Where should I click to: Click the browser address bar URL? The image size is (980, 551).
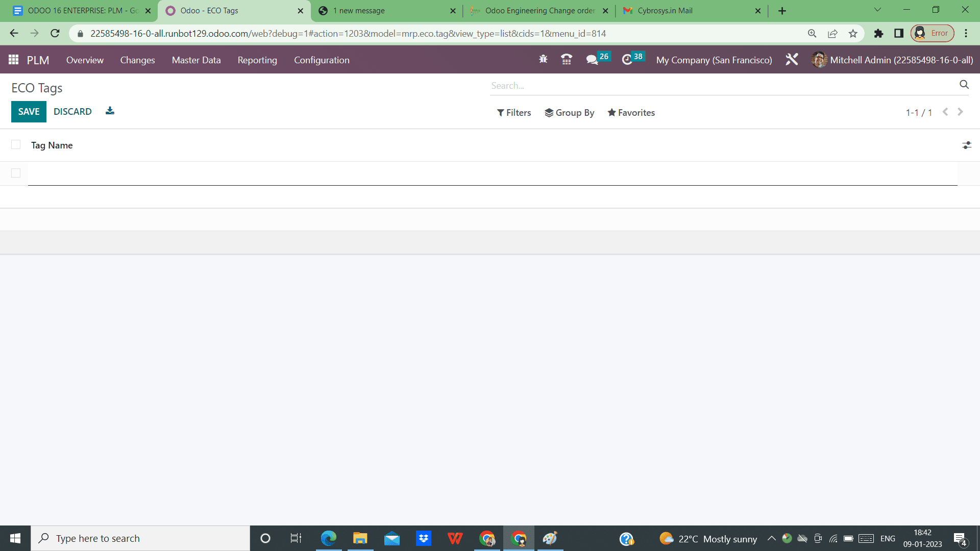click(348, 33)
